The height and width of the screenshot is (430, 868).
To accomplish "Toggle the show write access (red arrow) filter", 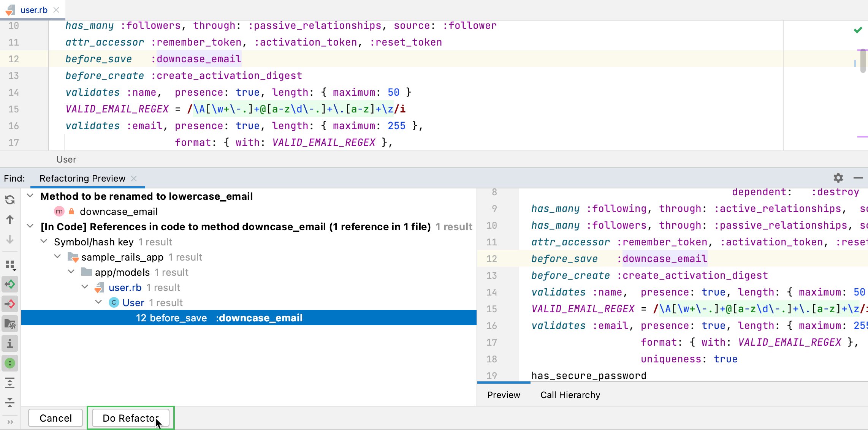I will [x=10, y=304].
